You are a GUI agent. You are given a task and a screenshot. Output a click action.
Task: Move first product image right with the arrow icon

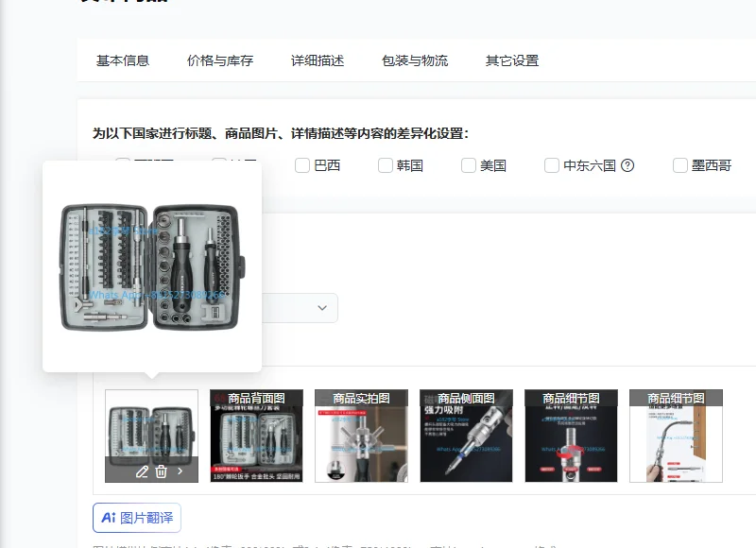[180, 471]
